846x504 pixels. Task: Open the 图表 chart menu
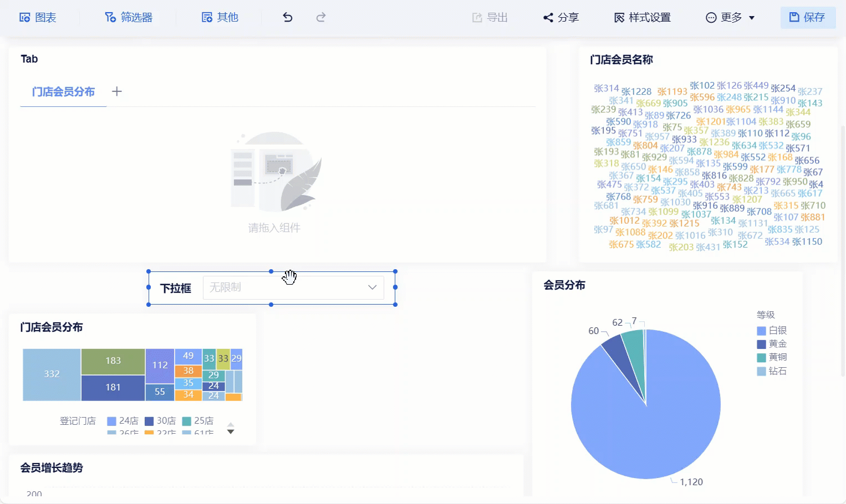[38, 17]
